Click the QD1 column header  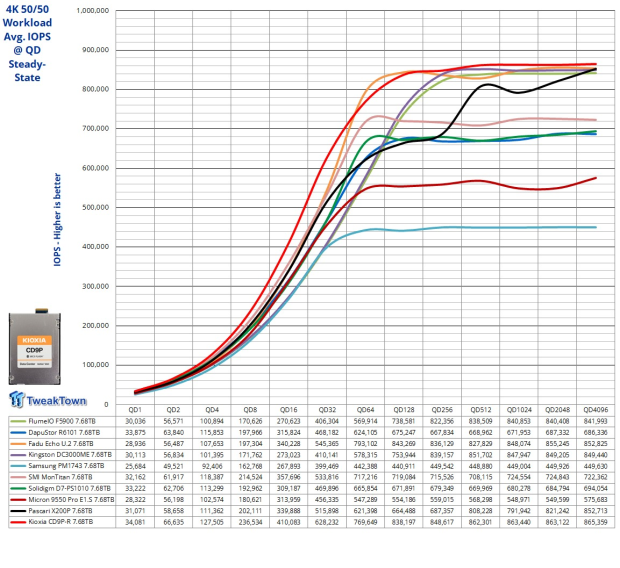click(x=135, y=410)
